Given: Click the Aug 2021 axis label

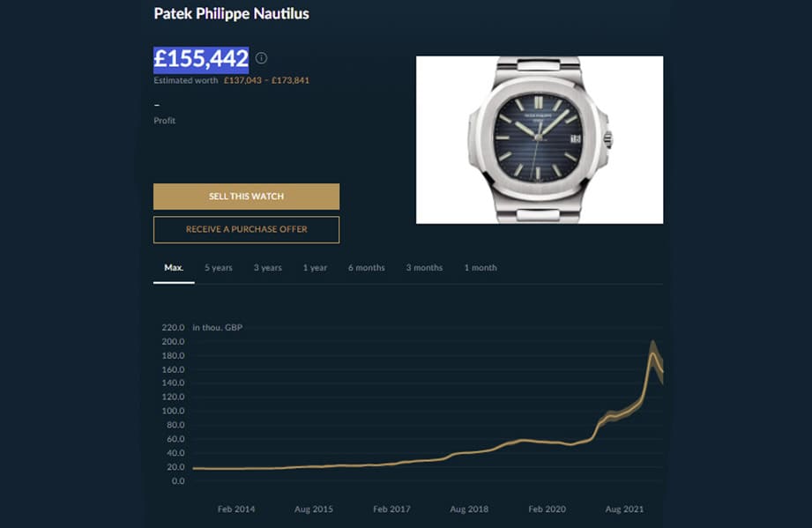Looking at the screenshot, I should 624,509.
